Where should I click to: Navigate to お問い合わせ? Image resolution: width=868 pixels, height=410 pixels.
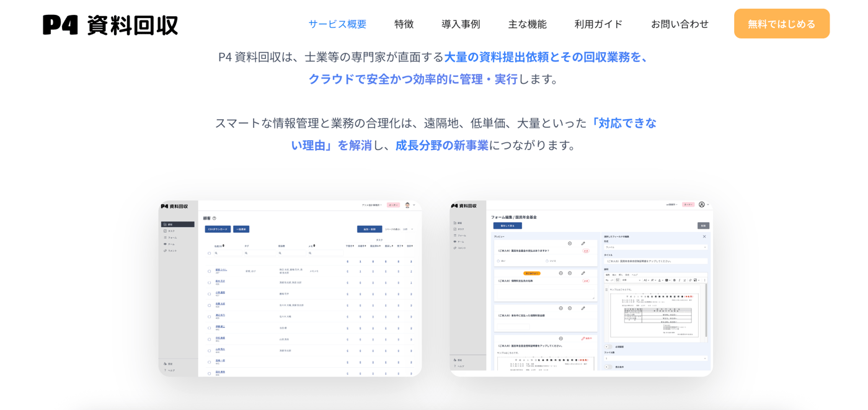680,24
